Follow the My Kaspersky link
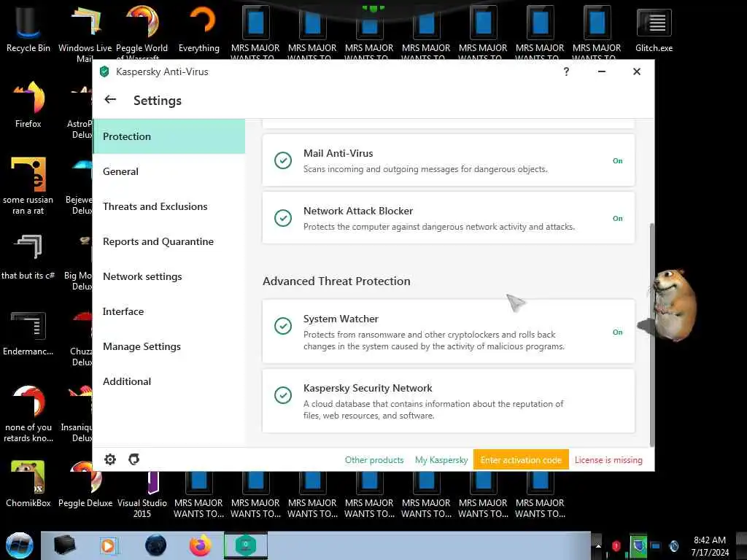The height and width of the screenshot is (560, 747). tap(441, 460)
